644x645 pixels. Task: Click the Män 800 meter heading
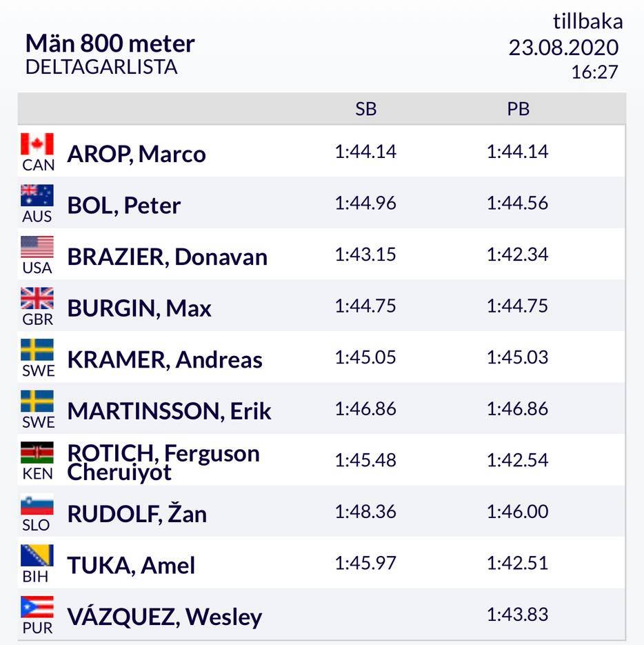click(110, 43)
